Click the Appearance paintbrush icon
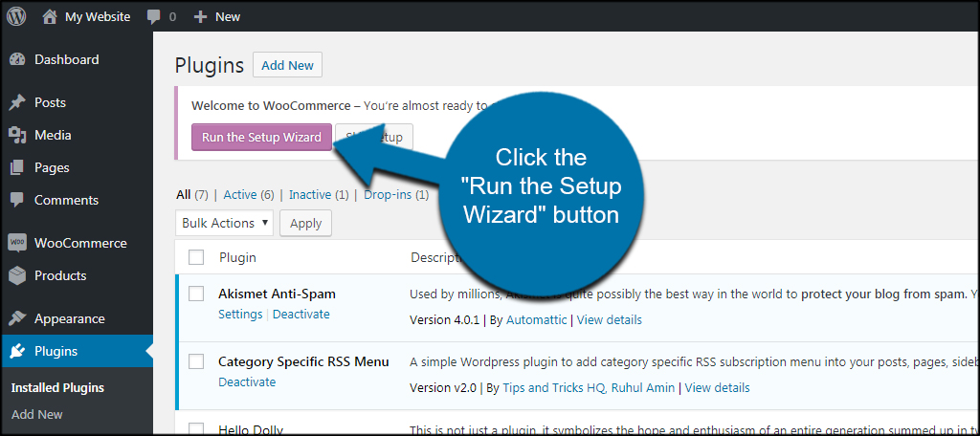 coord(17,318)
